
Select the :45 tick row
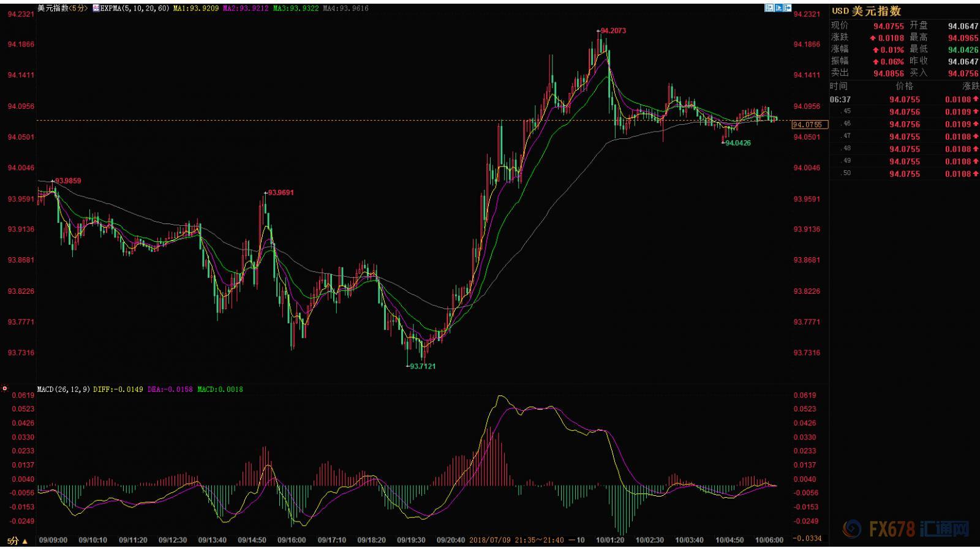(x=905, y=111)
